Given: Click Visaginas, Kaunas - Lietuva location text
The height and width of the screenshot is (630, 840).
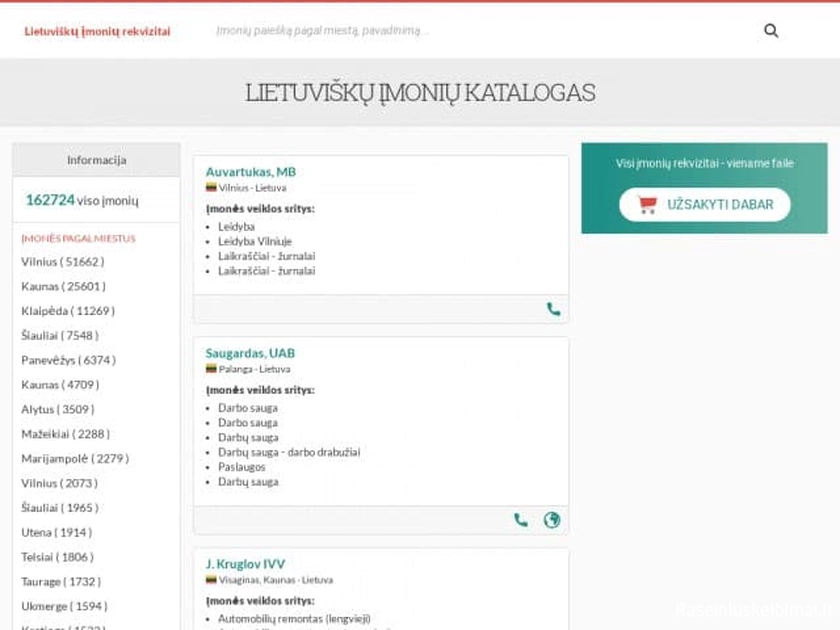Looking at the screenshot, I should 275,580.
